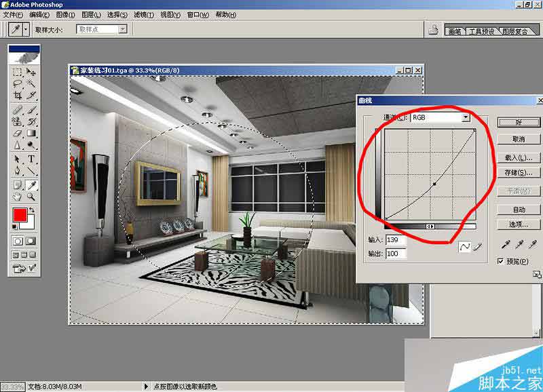
Task: Open the 文件(F) menu
Action: (13, 15)
